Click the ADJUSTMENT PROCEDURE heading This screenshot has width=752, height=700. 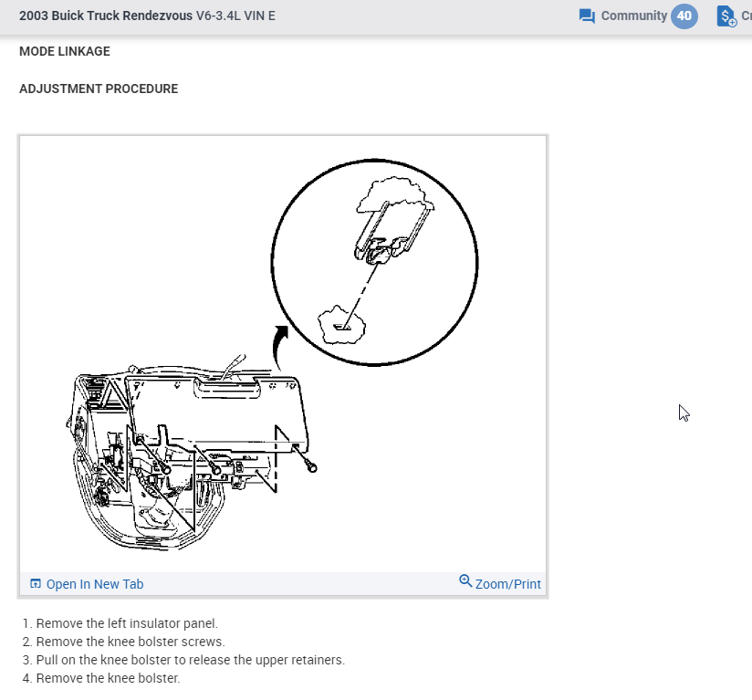(99, 89)
